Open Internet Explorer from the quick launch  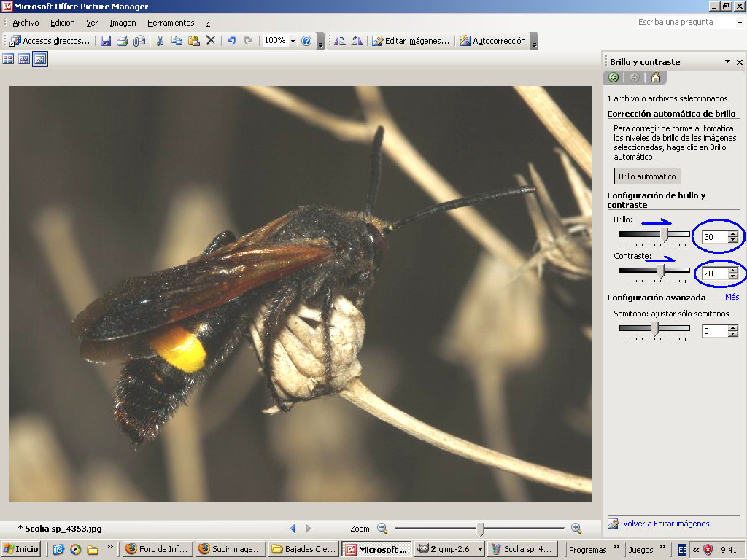click(58, 550)
